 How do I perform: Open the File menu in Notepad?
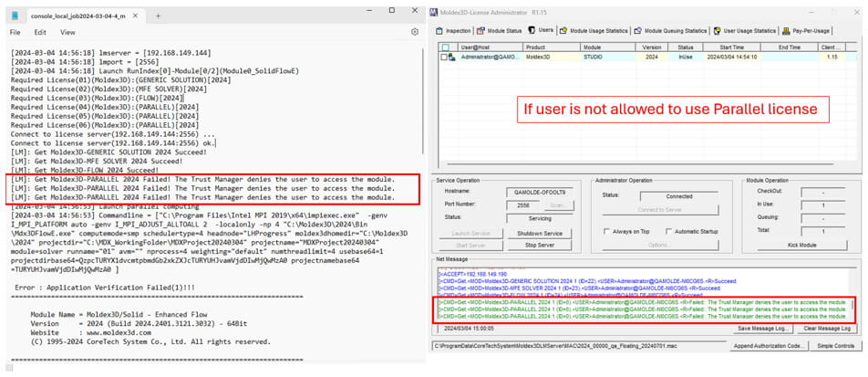[15, 32]
